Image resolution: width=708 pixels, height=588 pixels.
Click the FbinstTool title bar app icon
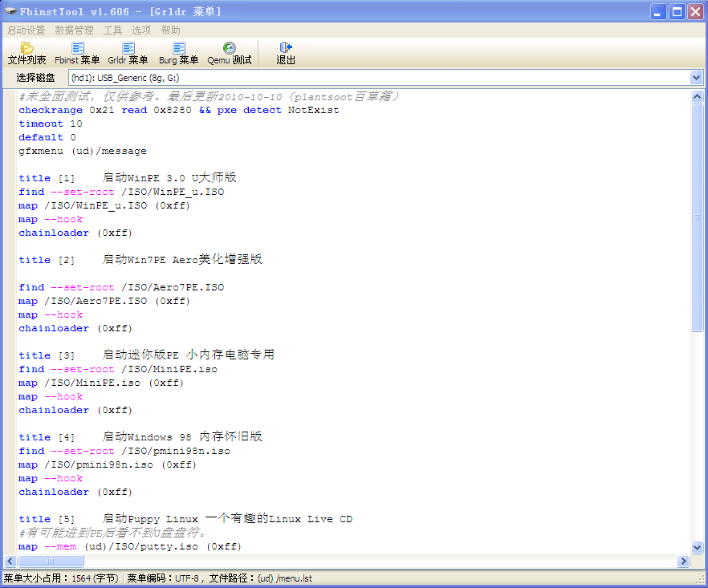(10, 11)
